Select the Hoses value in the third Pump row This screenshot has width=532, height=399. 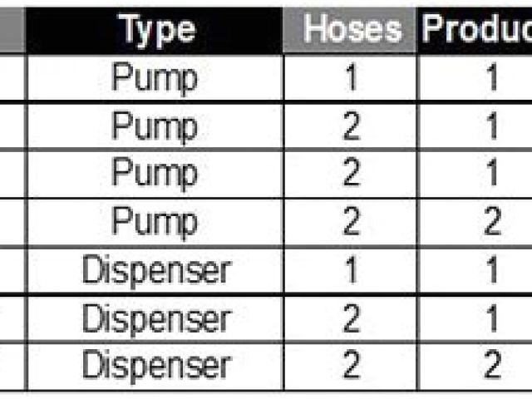pyautogui.click(x=352, y=174)
